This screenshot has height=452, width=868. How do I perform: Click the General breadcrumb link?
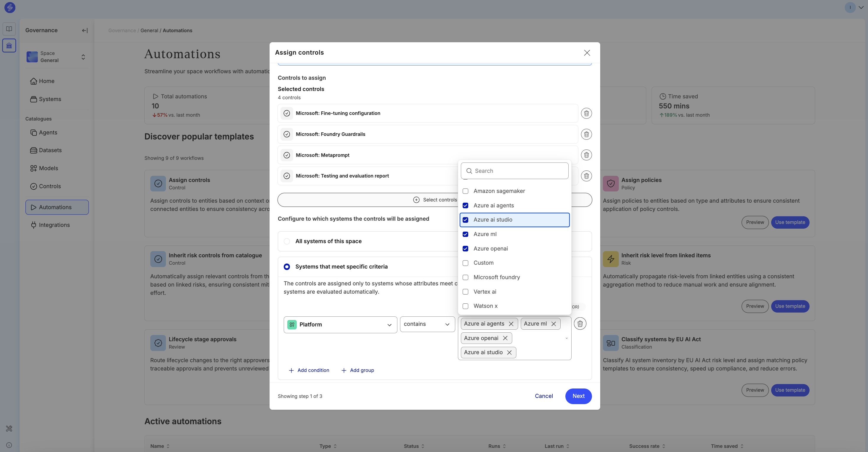click(x=149, y=31)
